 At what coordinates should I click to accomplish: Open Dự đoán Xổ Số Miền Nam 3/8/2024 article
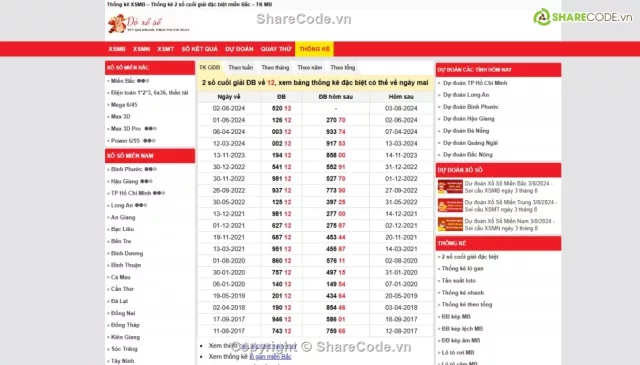click(510, 225)
